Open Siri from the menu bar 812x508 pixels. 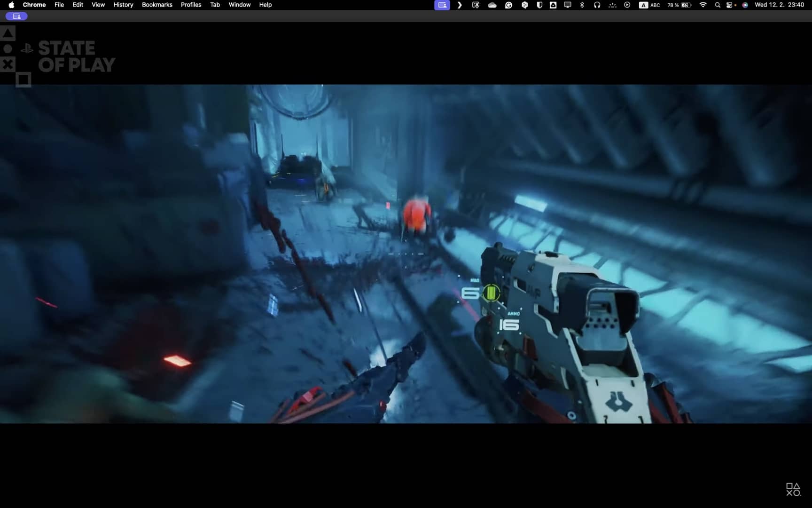[745, 5]
